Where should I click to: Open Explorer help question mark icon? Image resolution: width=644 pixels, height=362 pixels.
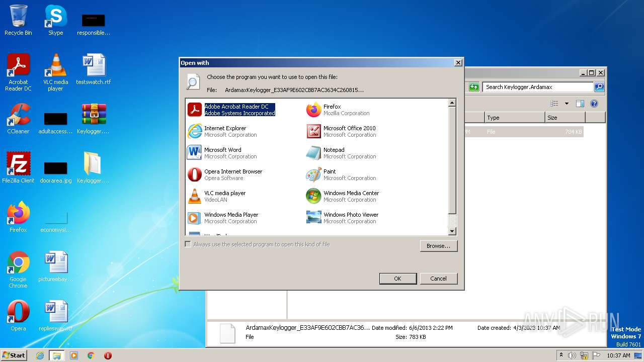click(x=594, y=104)
